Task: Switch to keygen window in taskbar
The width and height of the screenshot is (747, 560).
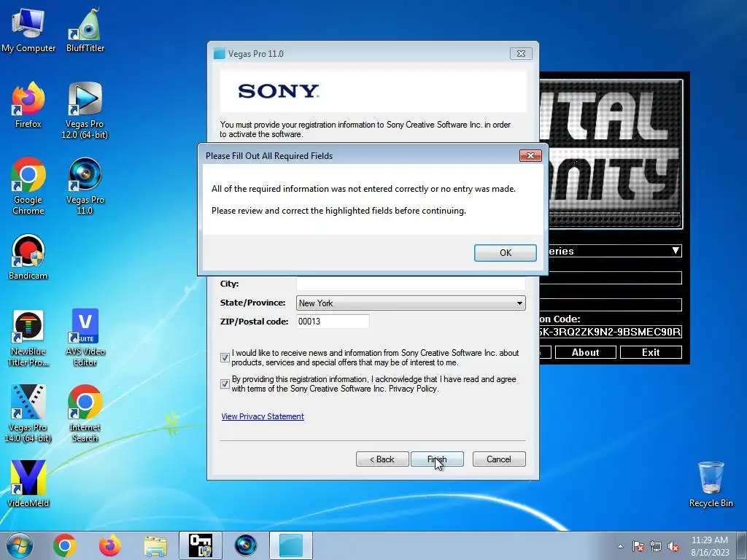Action: (201, 545)
